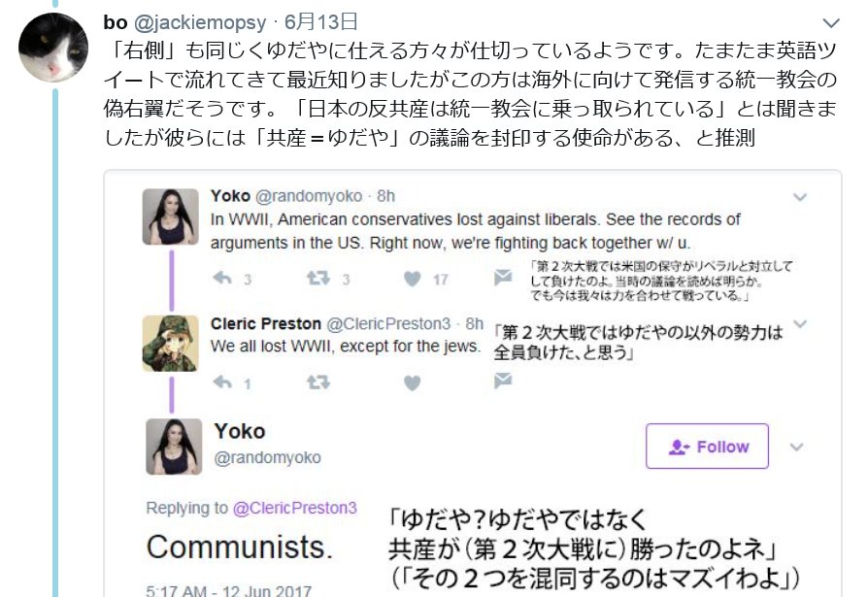Image resolution: width=868 pixels, height=597 pixels.
Task: Open @ClericPreston3 mention link
Action: tap(295, 508)
